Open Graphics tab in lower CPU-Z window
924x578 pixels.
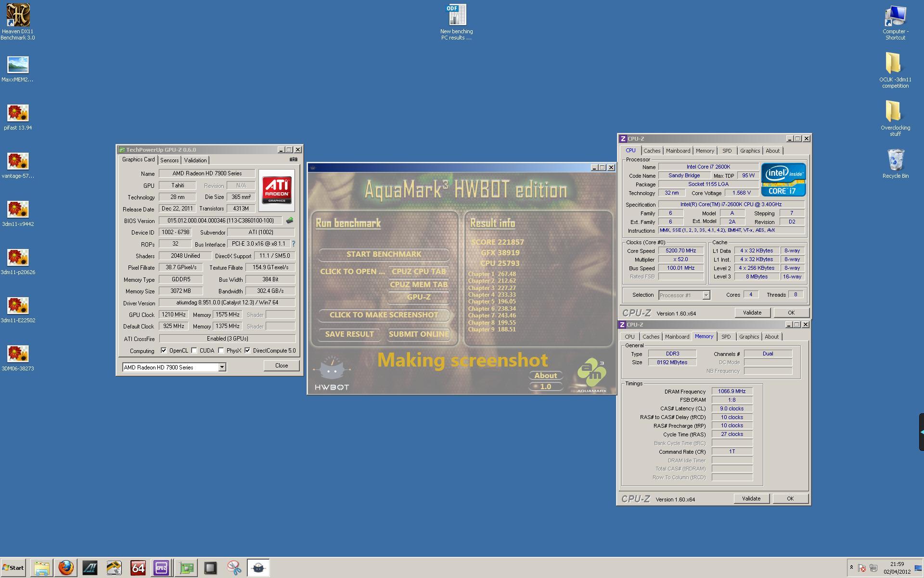749,337
